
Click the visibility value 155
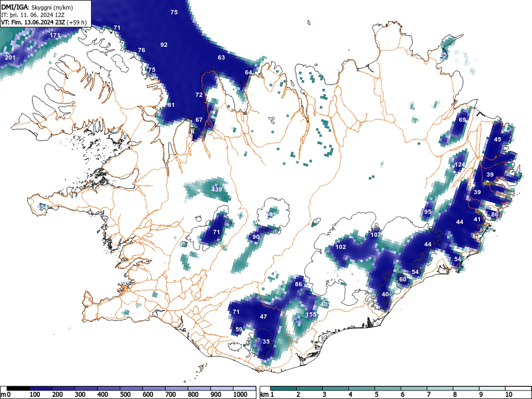click(311, 314)
